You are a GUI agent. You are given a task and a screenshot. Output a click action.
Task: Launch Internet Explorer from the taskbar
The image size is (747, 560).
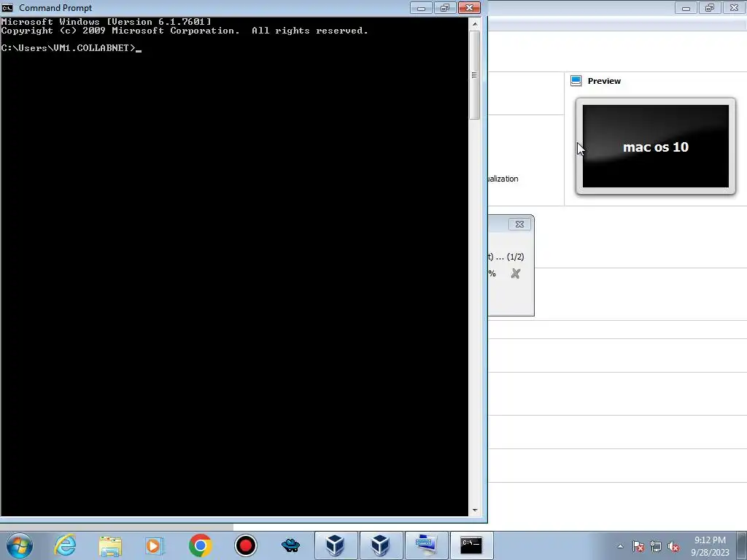[65, 545]
